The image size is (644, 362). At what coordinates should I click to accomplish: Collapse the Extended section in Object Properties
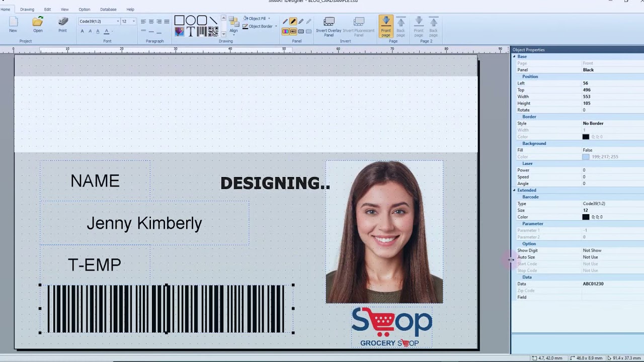tap(514, 190)
